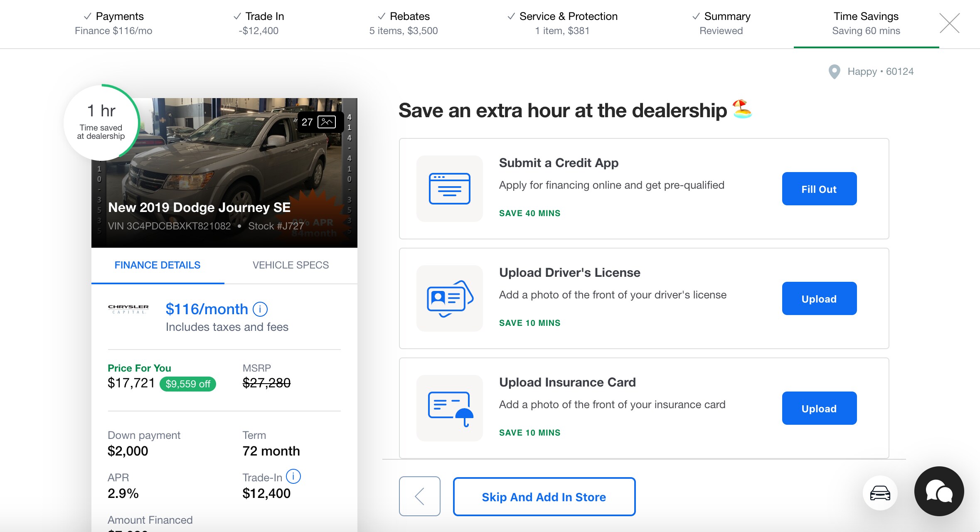
Task: Click the location pin icon
Action: 834,71
